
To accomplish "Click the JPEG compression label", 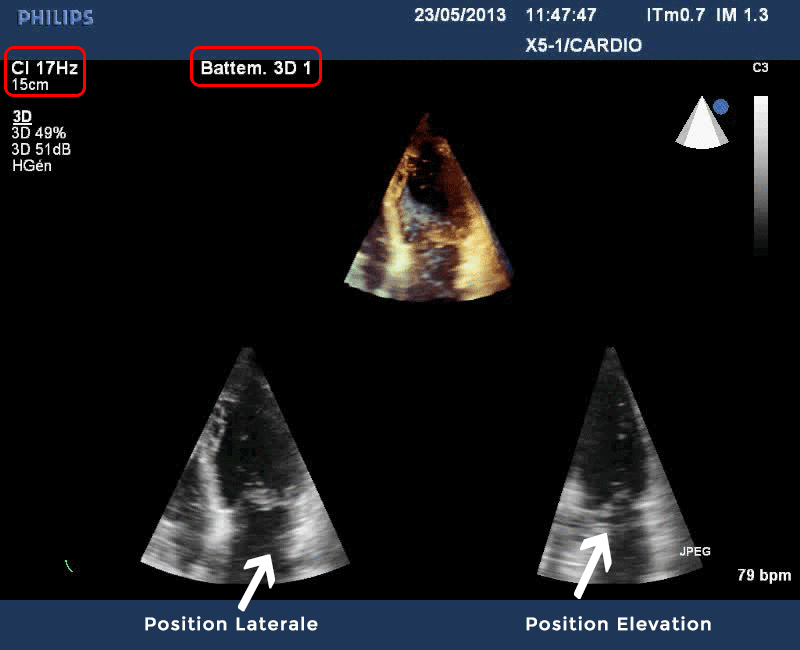I will [695, 552].
